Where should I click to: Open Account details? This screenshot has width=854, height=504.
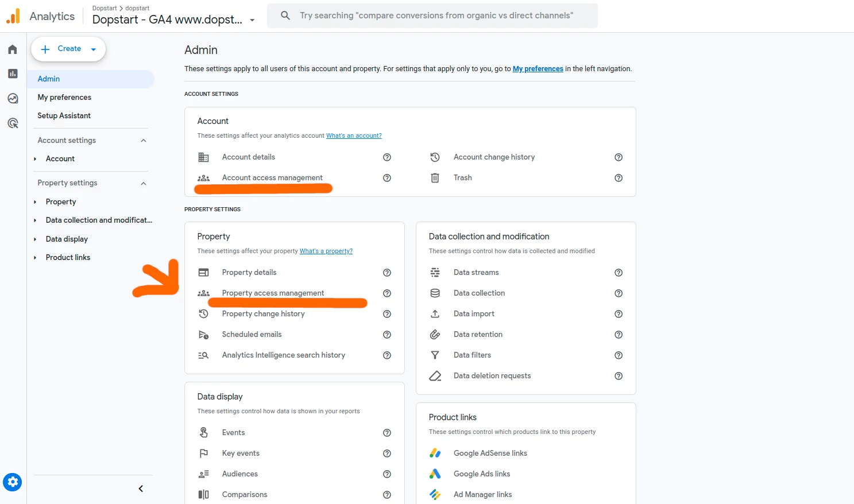(x=248, y=157)
